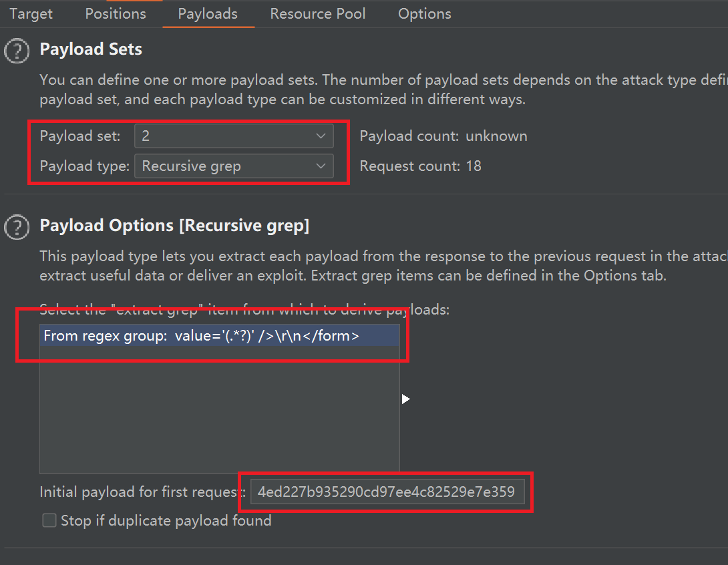Expand the Payload set dropdown
This screenshot has width=728, height=565.
coord(233,136)
